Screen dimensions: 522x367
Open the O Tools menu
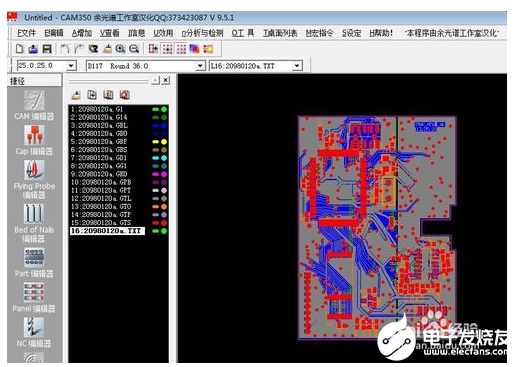tap(243, 33)
